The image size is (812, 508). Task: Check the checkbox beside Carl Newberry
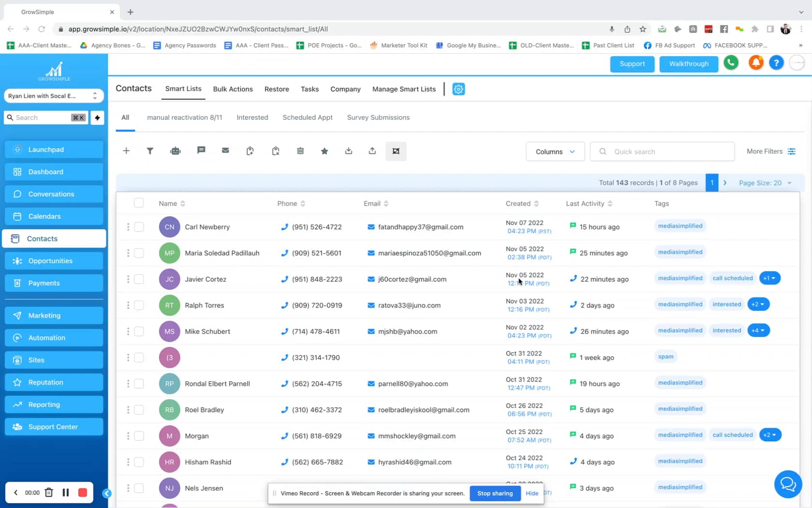click(x=139, y=226)
